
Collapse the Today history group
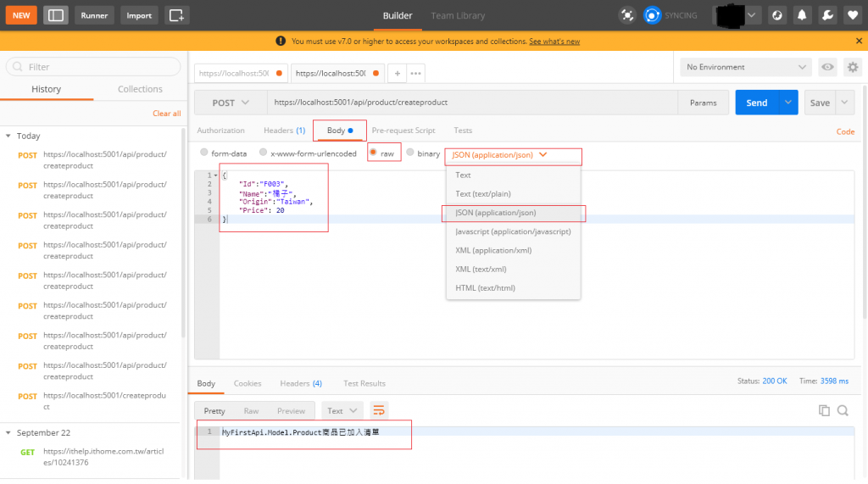point(8,136)
